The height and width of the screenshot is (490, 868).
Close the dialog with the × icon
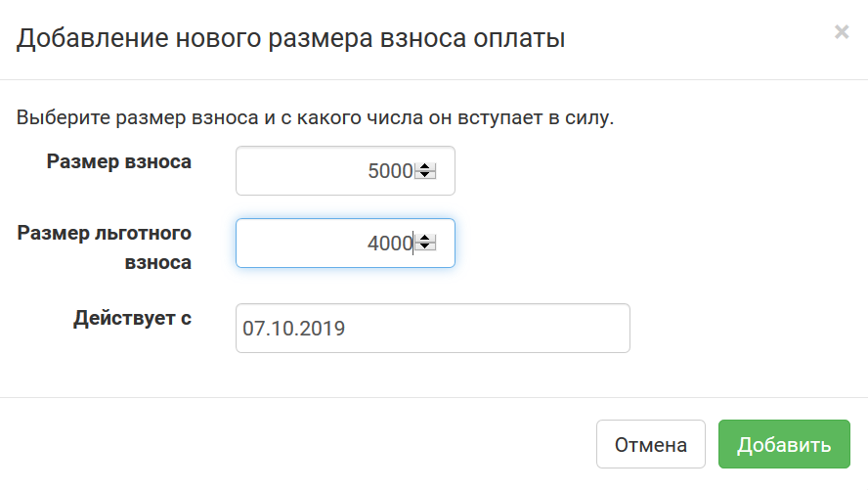841,32
